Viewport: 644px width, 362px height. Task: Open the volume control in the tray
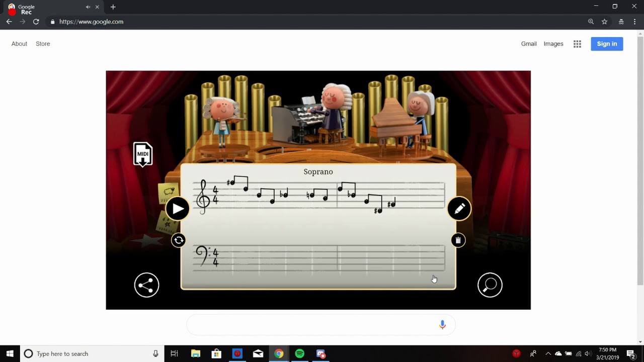pos(588,353)
